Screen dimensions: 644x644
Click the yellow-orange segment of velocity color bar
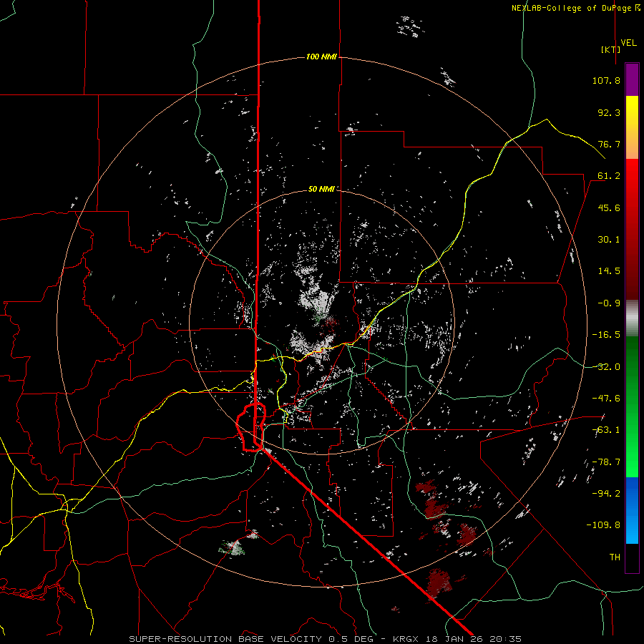[632, 127]
